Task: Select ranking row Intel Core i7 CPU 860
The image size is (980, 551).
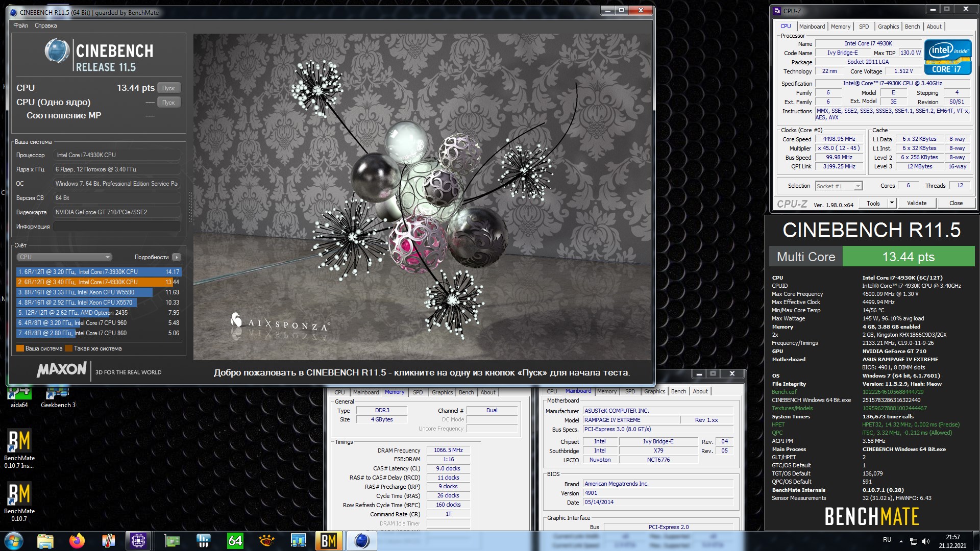Action: pos(98,333)
